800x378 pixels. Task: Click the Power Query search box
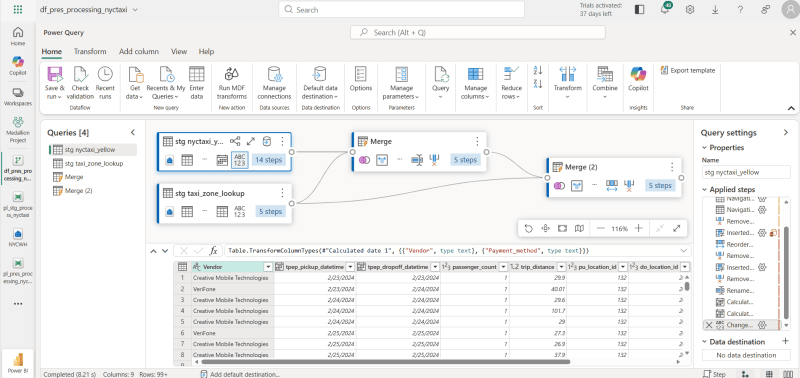tap(478, 32)
